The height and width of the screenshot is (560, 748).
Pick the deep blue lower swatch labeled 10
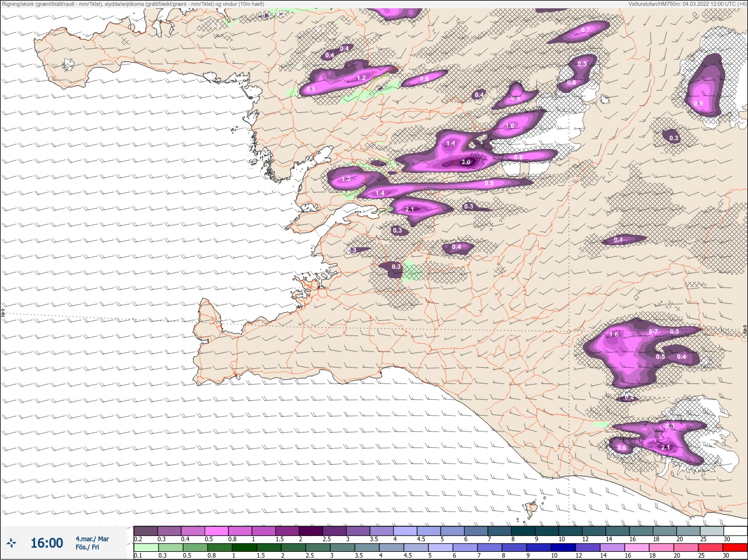coord(563,548)
